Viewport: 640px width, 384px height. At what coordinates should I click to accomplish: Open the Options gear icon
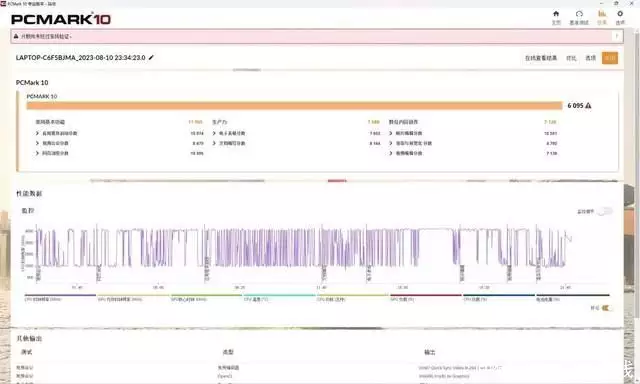point(620,14)
